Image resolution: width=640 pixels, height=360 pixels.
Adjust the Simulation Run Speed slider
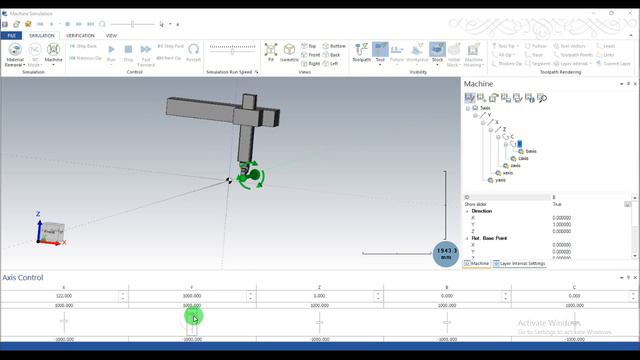tap(232, 51)
